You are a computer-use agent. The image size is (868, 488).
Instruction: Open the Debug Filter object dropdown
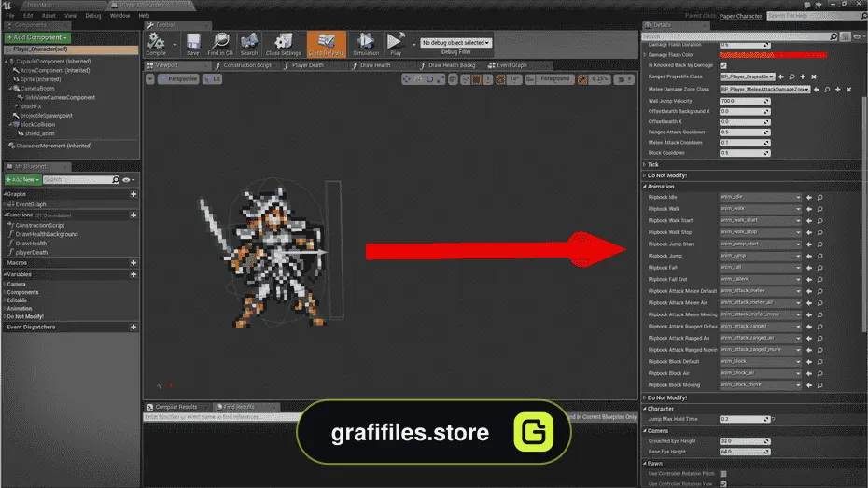click(455, 43)
